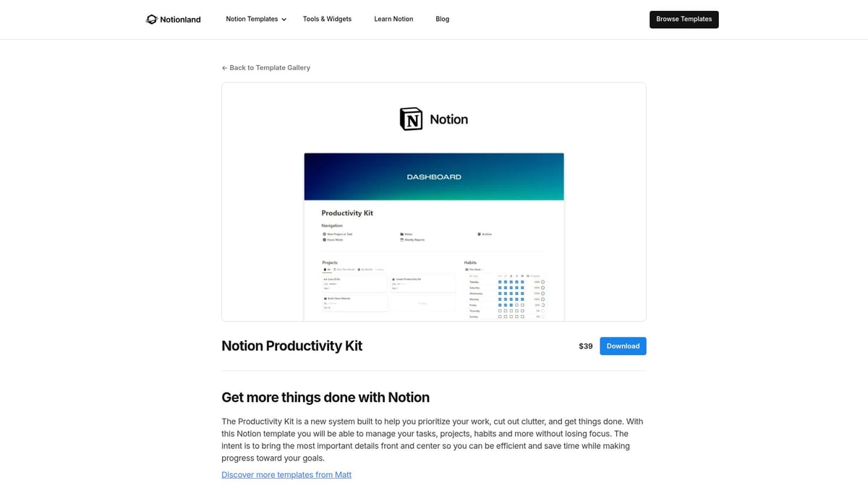Click the Download button
This screenshot has height=488, width=868.
(622, 346)
